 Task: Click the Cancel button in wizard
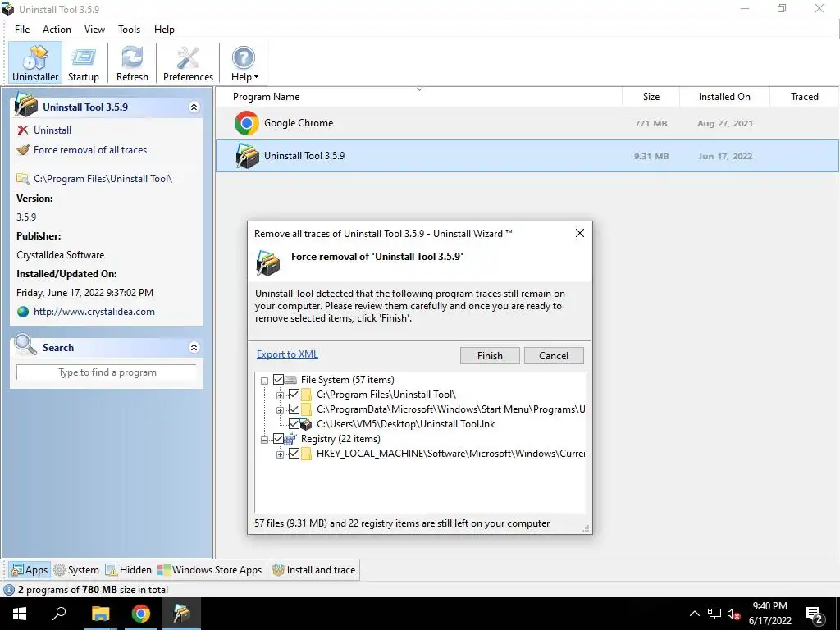click(x=554, y=356)
